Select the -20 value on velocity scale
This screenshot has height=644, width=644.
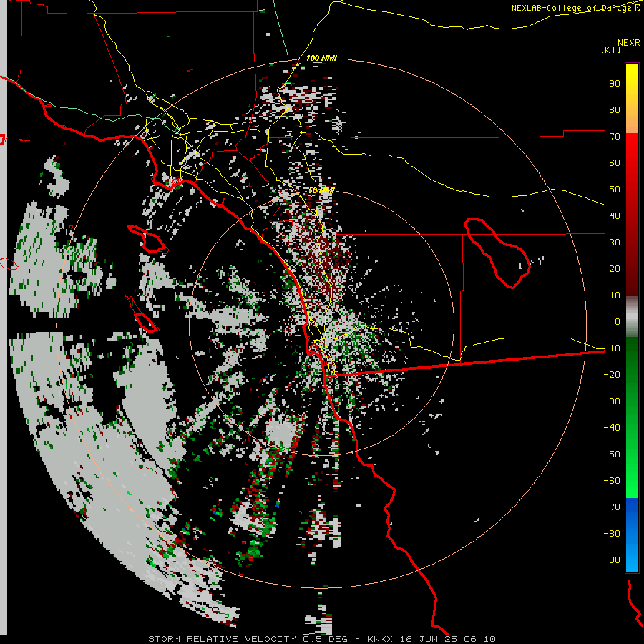pos(612,375)
